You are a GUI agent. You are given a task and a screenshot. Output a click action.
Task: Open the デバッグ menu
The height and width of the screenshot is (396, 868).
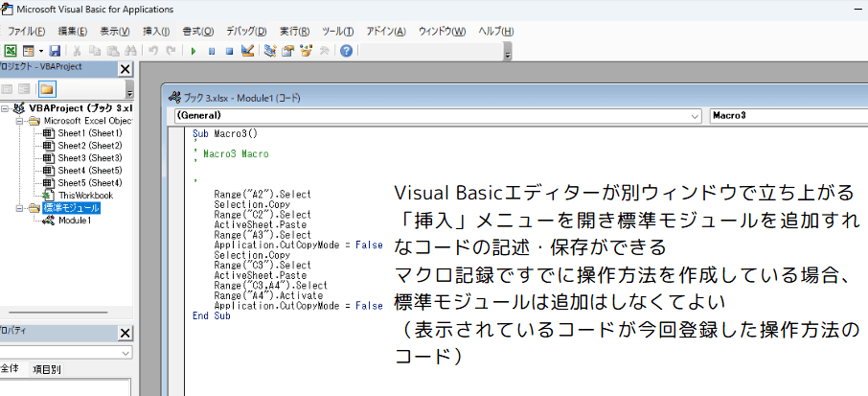246,31
